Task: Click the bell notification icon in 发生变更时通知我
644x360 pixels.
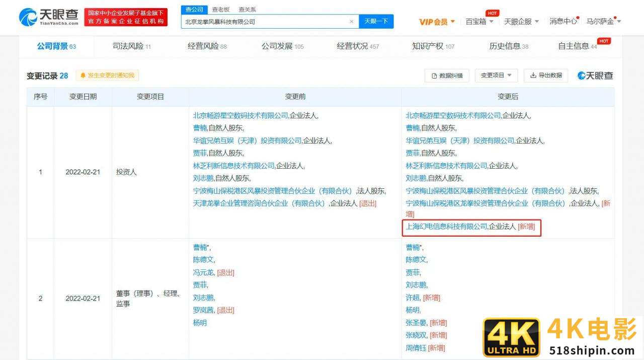Action: click(x=83, y=76)
